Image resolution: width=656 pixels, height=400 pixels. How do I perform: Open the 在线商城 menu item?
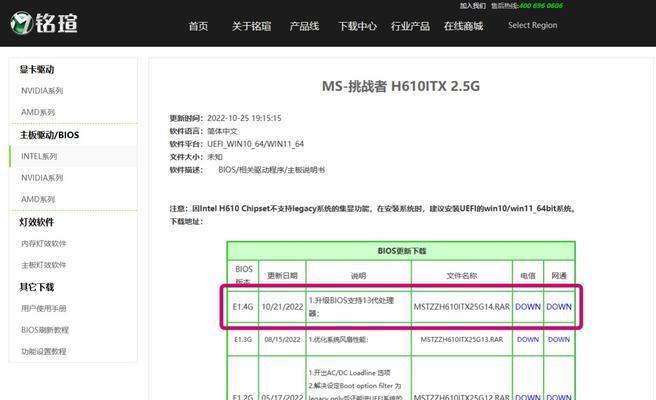tap(464, 26)
